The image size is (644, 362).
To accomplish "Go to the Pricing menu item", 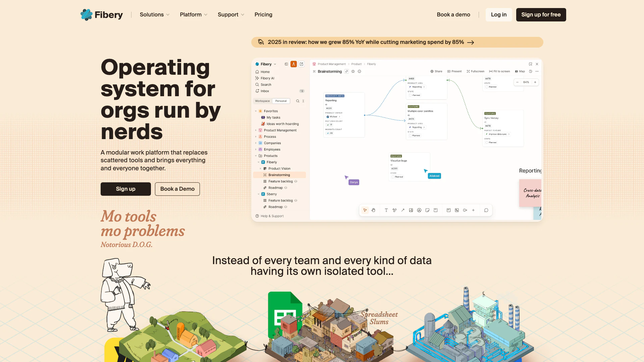I will [263, 15].
